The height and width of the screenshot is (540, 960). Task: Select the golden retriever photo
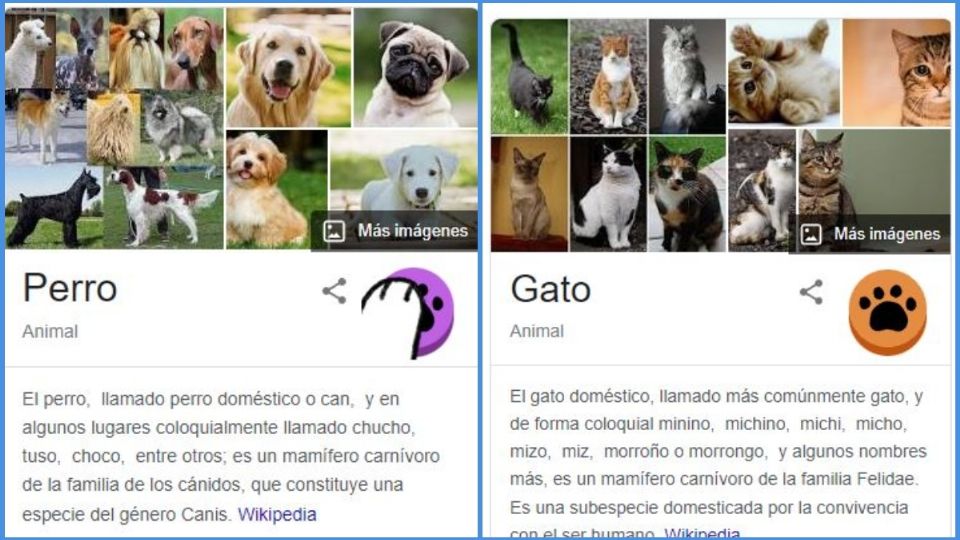[289, 67]
